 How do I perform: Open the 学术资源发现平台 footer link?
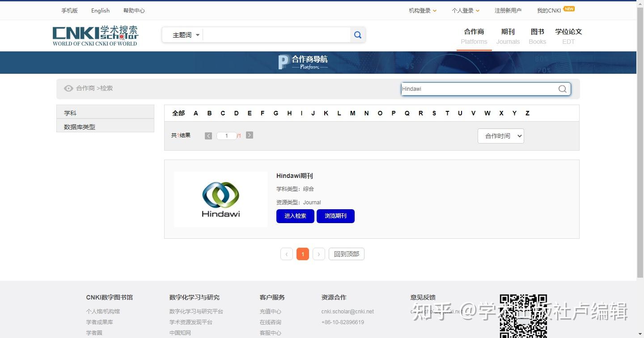tap(191, 322)
